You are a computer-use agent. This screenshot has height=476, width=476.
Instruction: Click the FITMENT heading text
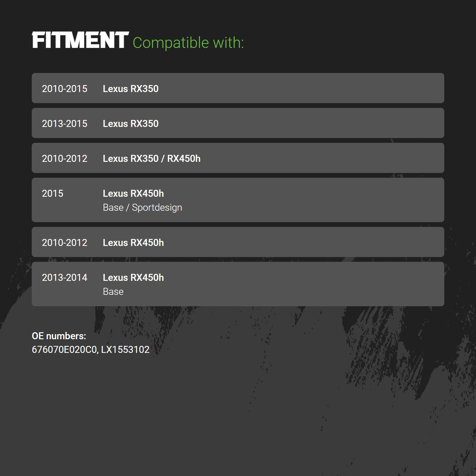click(80, 40)
